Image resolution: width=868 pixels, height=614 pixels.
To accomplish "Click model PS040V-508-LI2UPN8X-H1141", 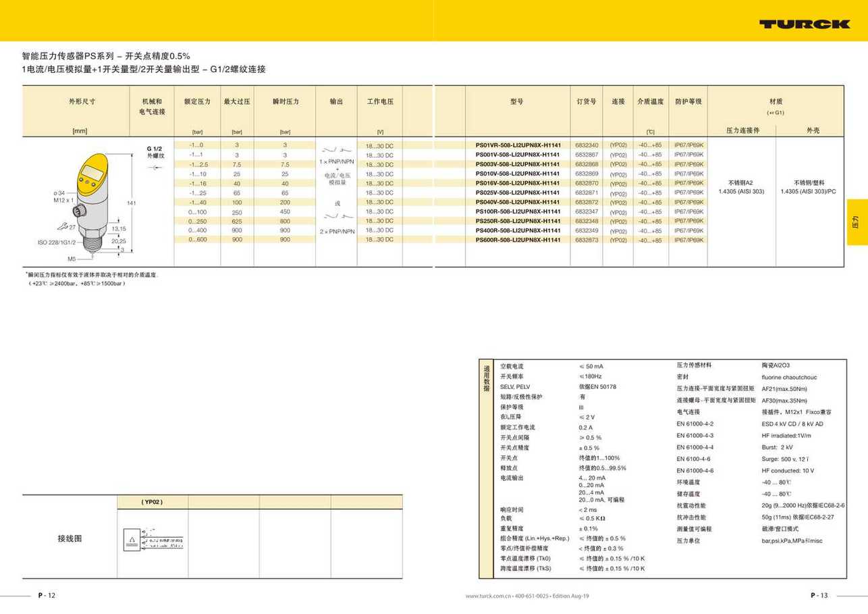I will [x=518, y=202].
